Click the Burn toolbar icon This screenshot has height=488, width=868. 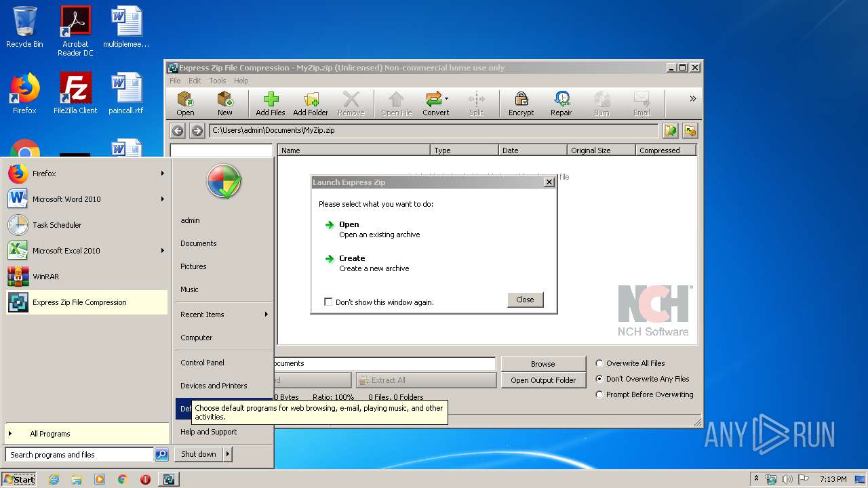tap(601, 104)
